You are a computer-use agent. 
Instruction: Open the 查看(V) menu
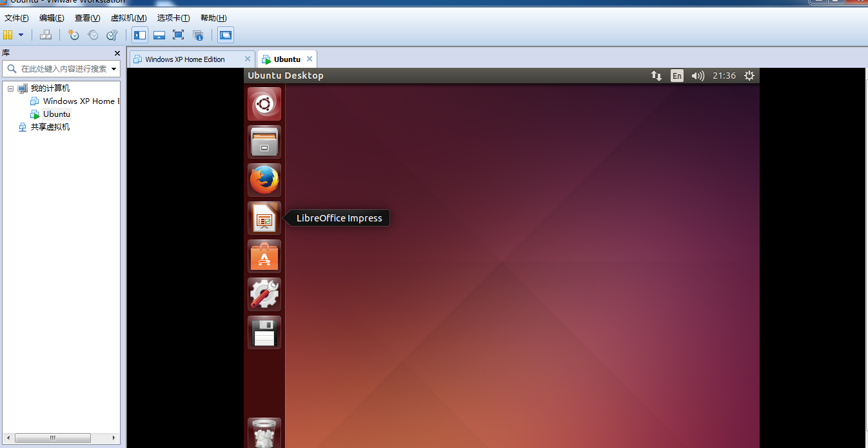(x=87, y=18)
